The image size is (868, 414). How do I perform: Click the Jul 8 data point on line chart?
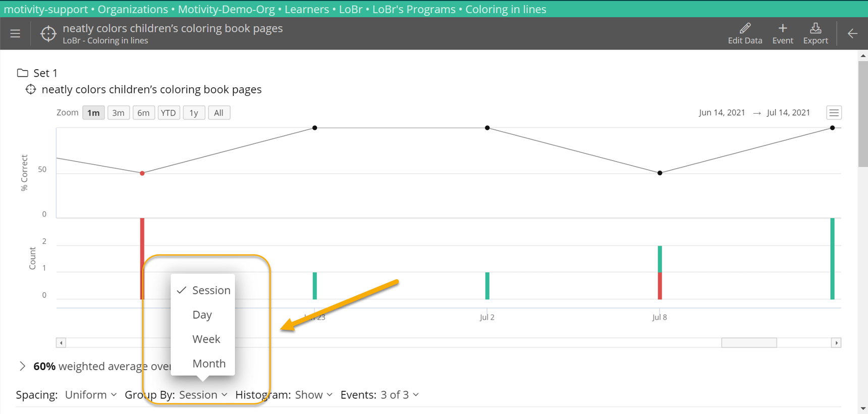click(660, 173)
